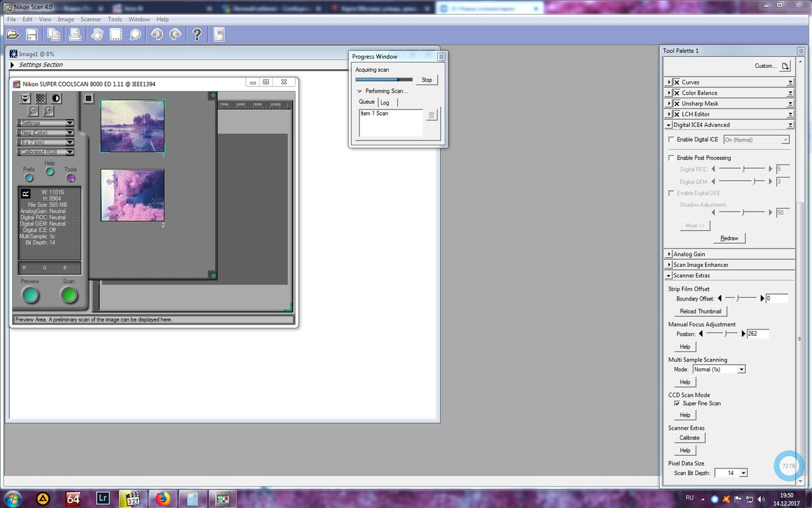This screenshot has width=812, height=508.
Task: Click the rotate counterclockwise icon
Action: 155,35
